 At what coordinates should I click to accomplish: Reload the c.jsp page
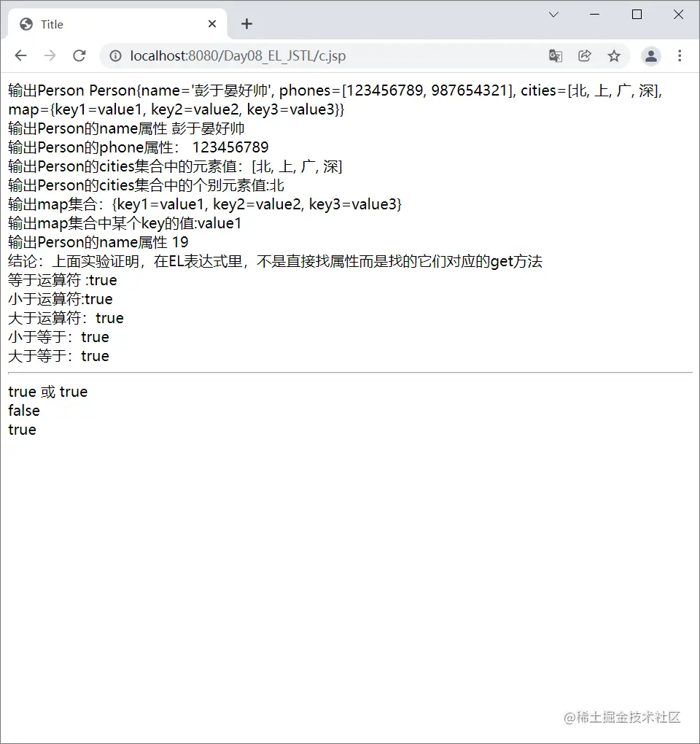79,56
